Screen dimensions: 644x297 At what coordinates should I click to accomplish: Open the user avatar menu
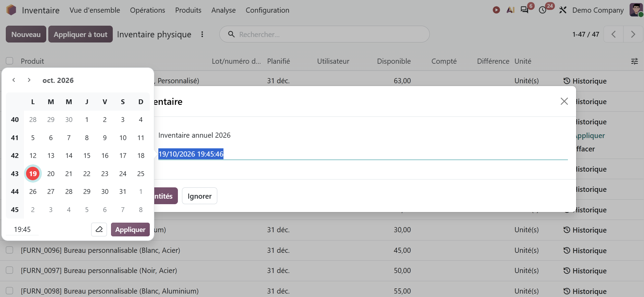[636, 10]
